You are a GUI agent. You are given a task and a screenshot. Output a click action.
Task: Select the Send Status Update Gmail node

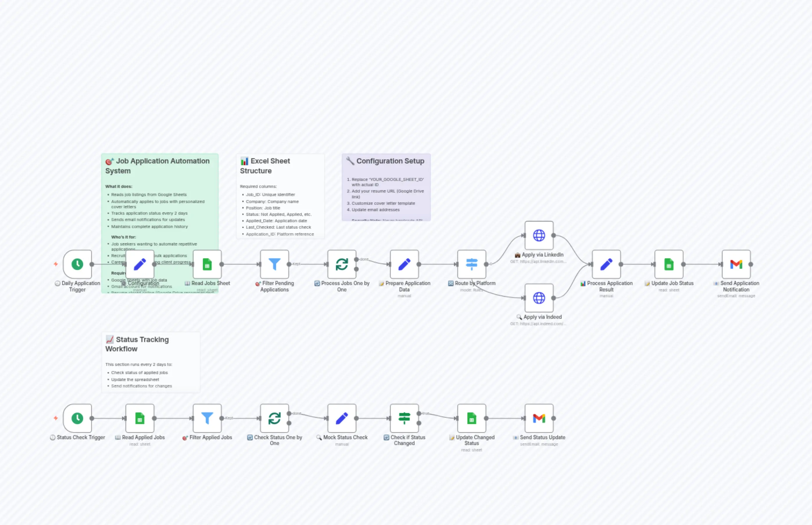click(539, 418)
